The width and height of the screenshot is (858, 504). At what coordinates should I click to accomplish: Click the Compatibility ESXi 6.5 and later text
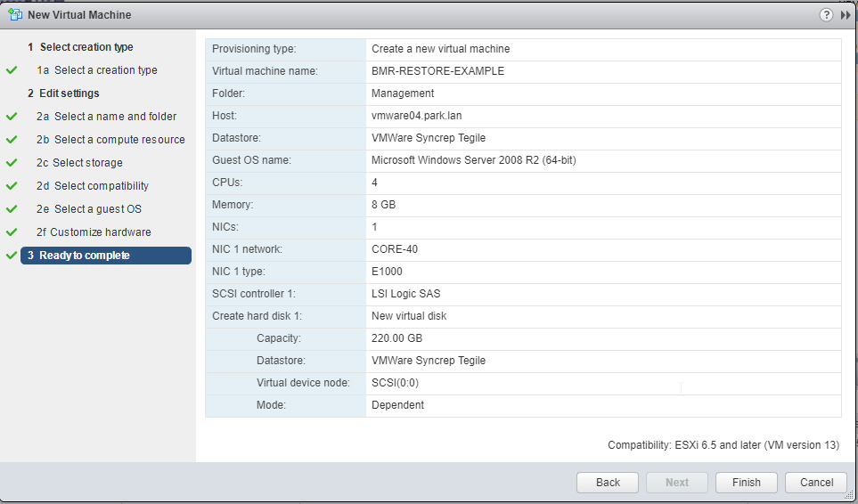click(x=723, y=445)
